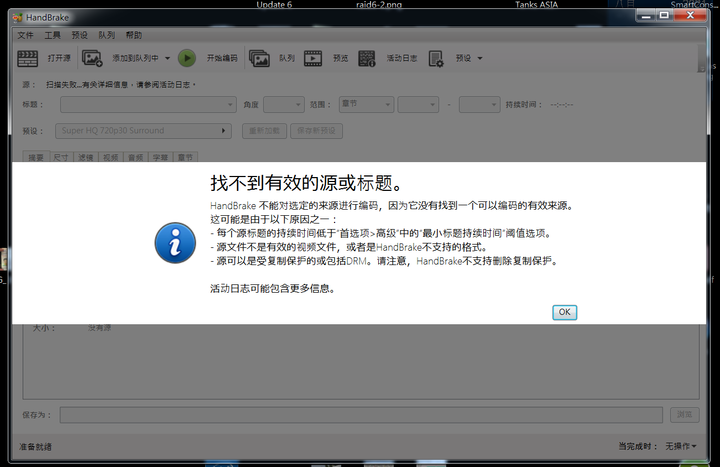Click the Presets (预设) toolbar icon
720x467 pixels.
coord(436,58)
